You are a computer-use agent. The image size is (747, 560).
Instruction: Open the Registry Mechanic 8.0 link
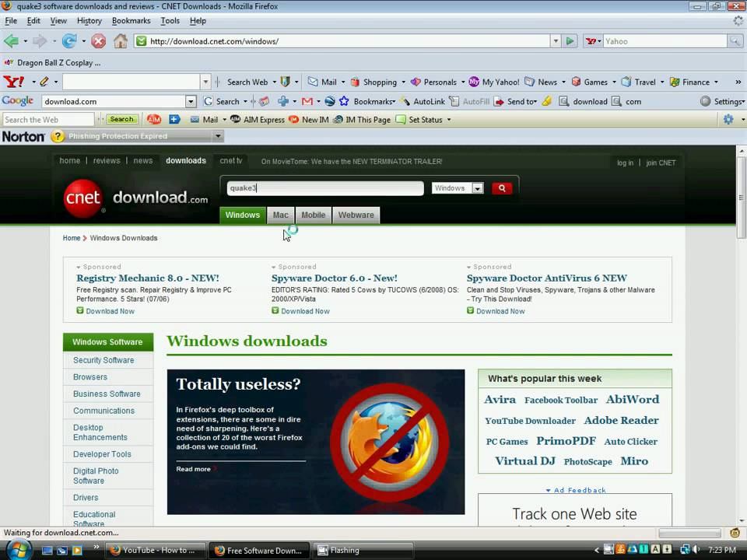coord(148,278)
